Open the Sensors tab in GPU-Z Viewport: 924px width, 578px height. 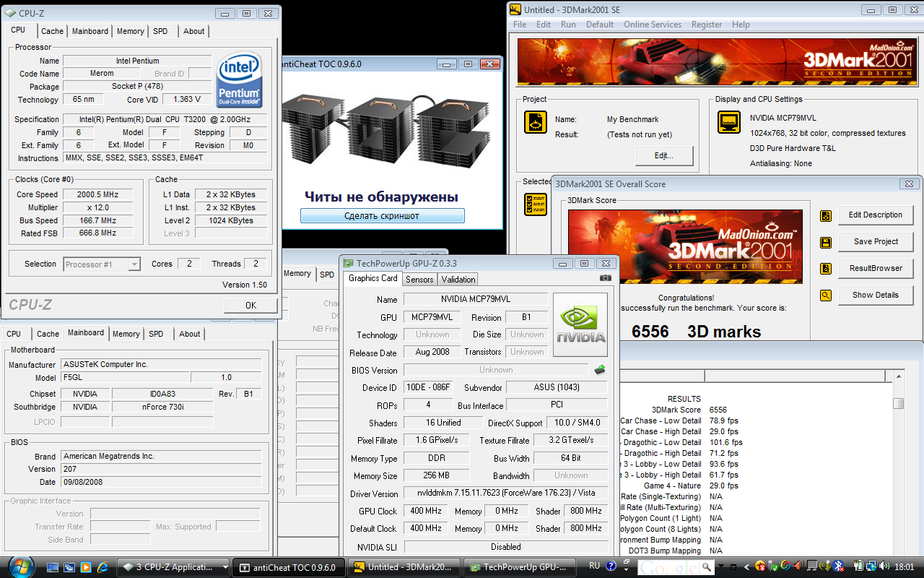[419, 279]
